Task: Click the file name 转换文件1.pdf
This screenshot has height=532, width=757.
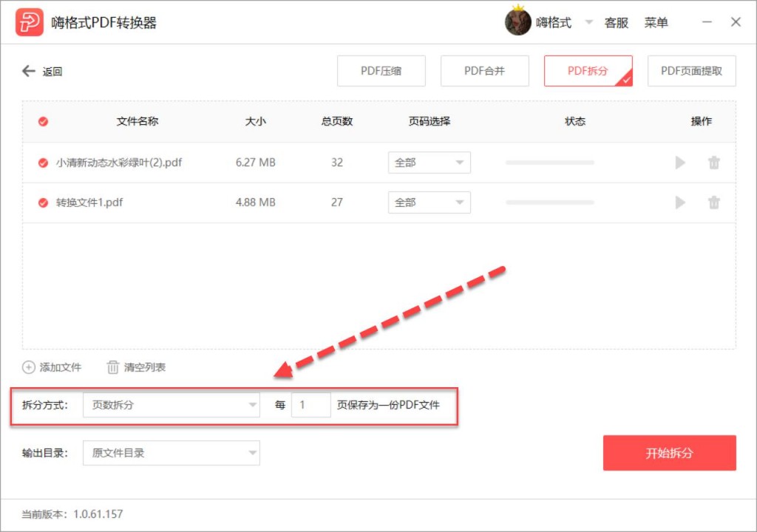Action: point(89,202)
